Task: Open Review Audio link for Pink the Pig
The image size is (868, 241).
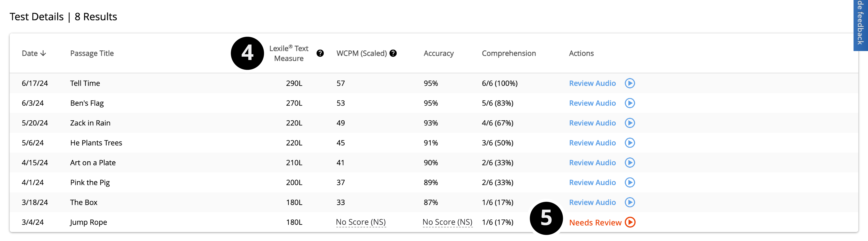Action: pyautogui.click(x=592, y=182)
